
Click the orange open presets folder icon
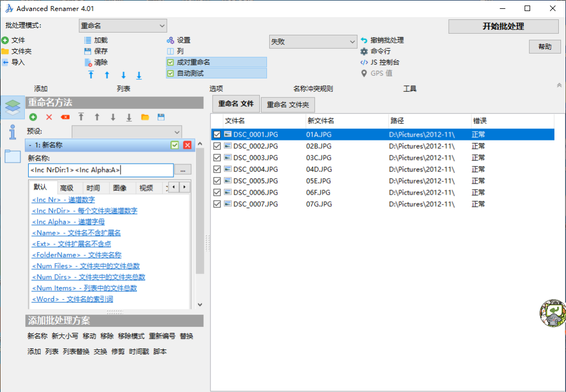click(145, 117)
